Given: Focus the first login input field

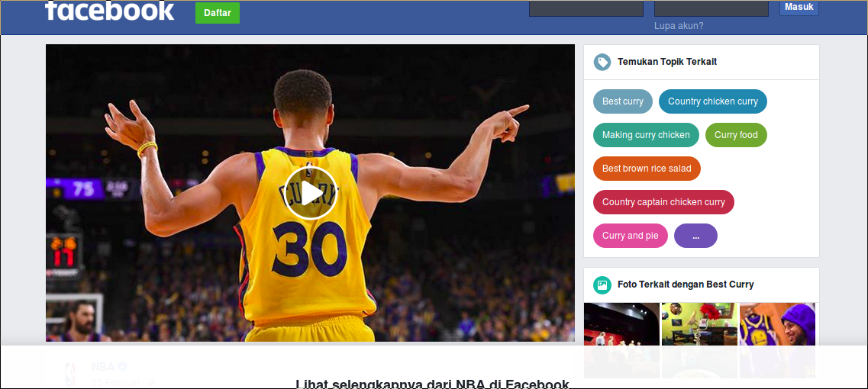Looking at the screenshot, I should pyautogui.click(x=586, y=8).
